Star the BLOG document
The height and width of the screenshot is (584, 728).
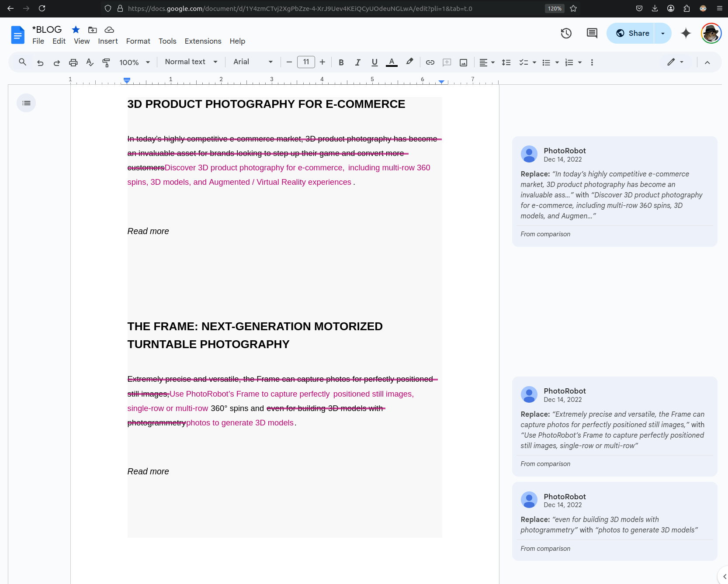pos(76,29)
